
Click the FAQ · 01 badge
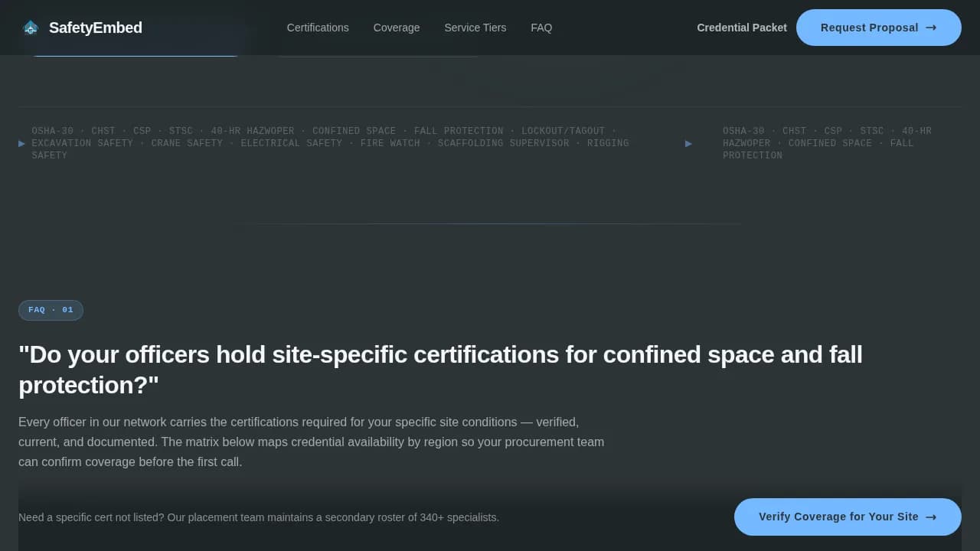[x=51, y=310]
